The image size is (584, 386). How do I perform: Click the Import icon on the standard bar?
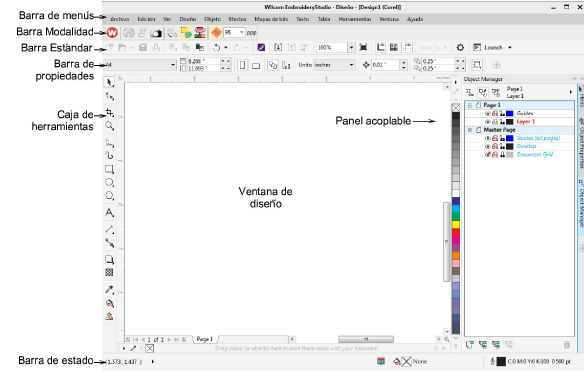277,47
